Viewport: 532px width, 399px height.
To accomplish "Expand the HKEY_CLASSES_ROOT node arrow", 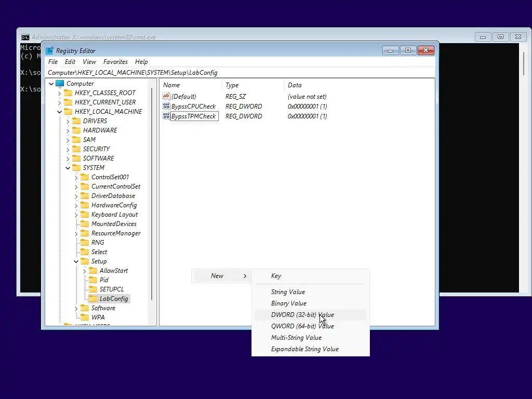I will pos(59,93).
